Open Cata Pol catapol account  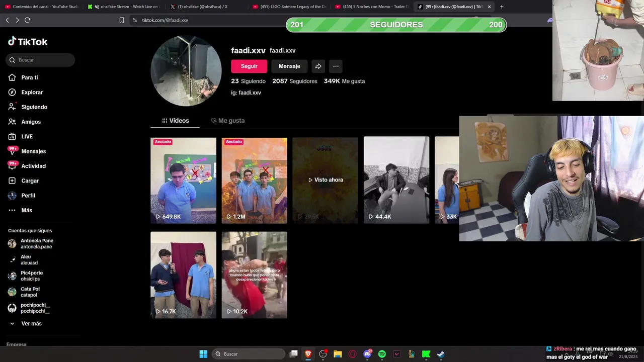click(25, 292)
